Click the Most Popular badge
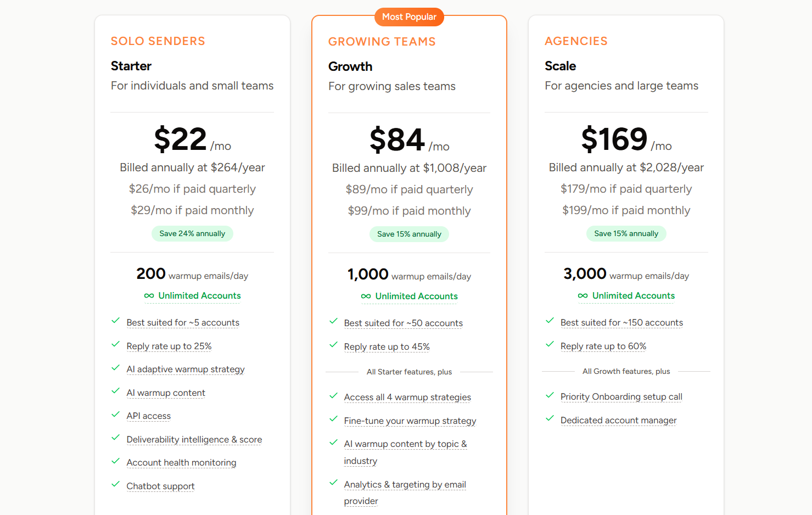This screenshot has height=515, width=812. (x=409, y=17)
